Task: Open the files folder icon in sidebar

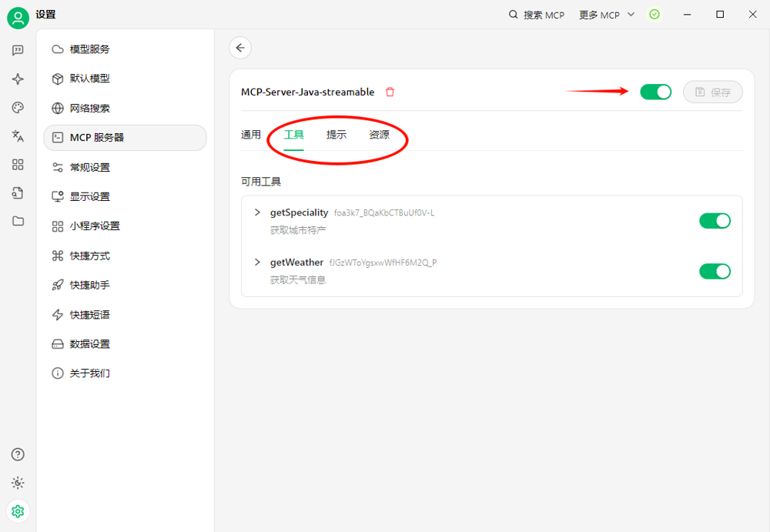Action: coord(18,221)
